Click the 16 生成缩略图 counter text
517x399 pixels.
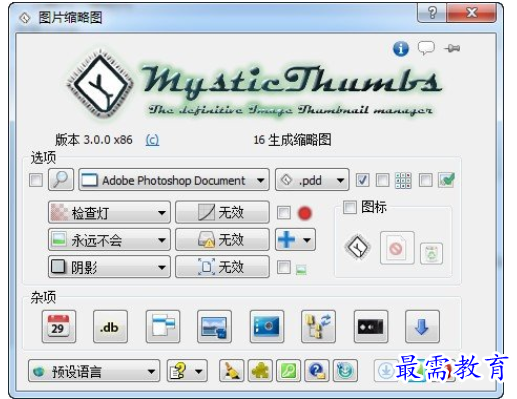292,140
